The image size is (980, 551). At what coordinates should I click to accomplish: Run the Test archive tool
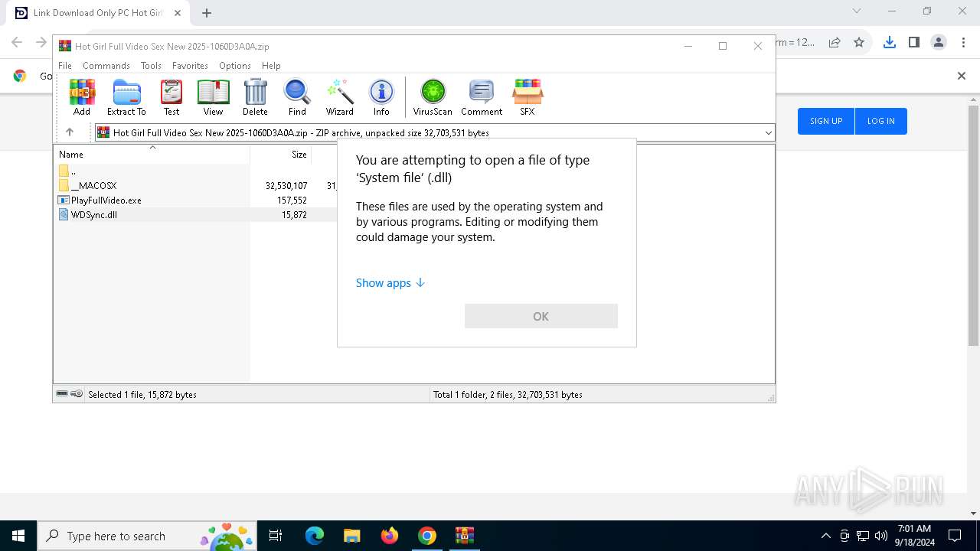171,97
